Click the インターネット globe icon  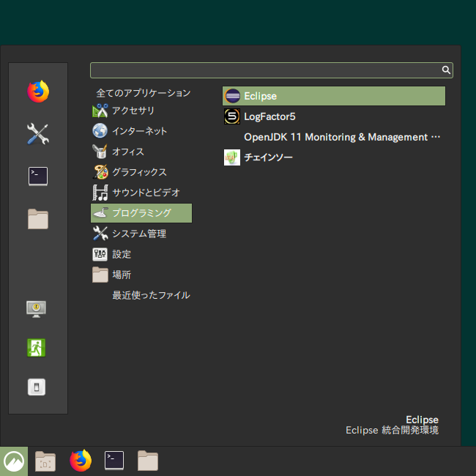click(100, 131)
